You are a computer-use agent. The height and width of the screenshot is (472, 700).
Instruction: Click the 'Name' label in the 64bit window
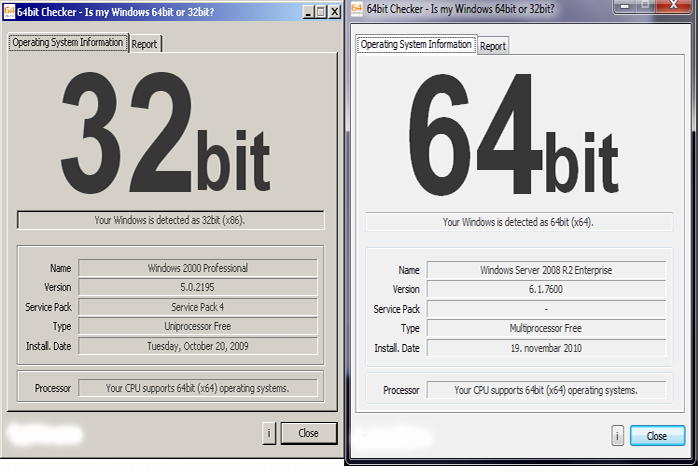click(409, 270)
